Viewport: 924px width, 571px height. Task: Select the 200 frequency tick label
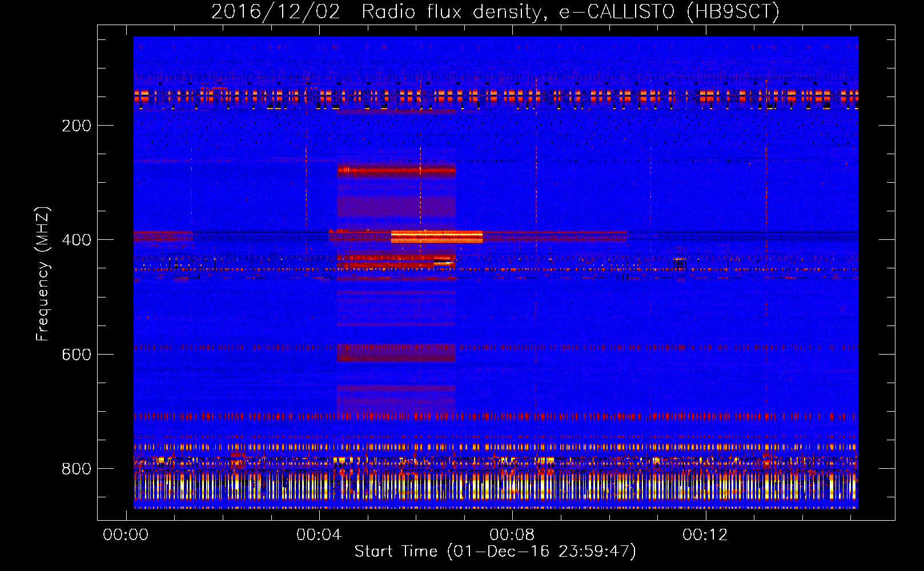tap(77, 126)
